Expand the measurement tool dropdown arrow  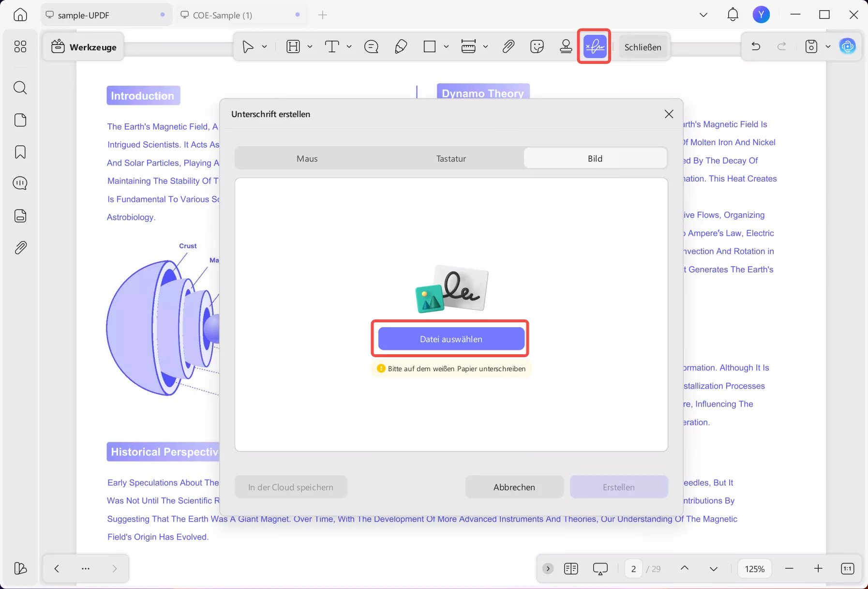click(x=485, y=47)
